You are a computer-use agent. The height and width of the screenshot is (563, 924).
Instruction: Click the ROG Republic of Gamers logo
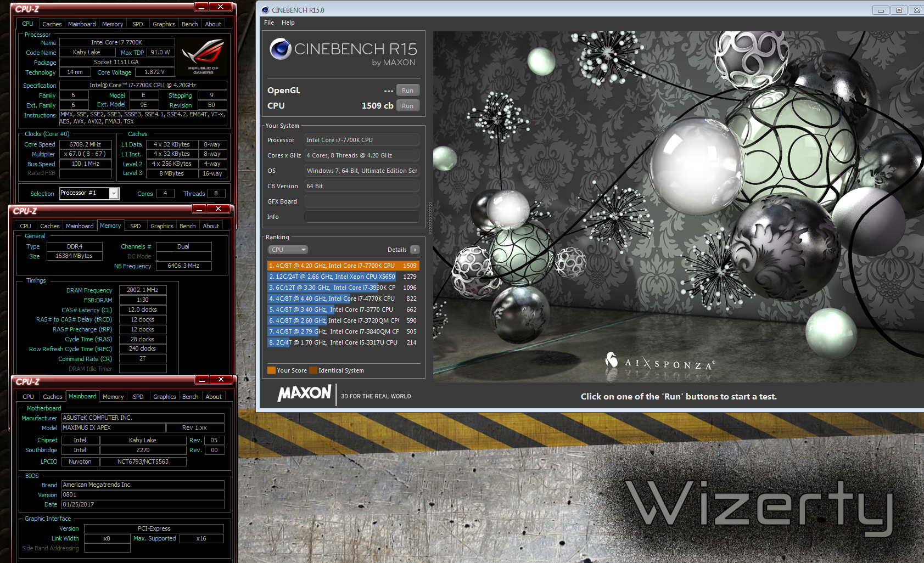click(203, 57)
